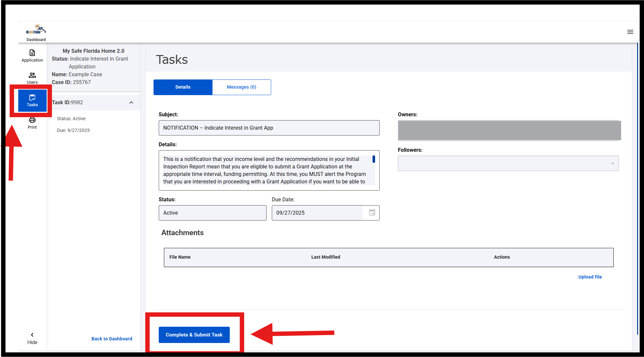The width and height of the screenshot is (644, 357).
Task: Open the hamburger menu icon
Action: coord(630,32)
